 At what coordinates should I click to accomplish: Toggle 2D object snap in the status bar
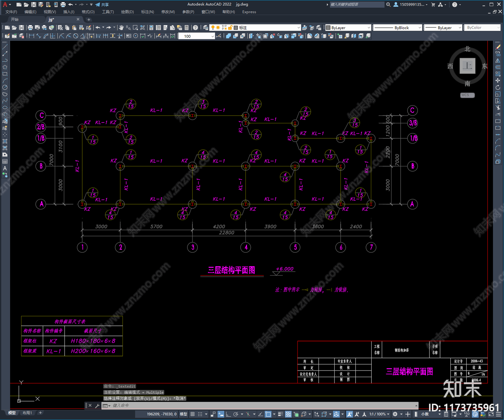tap(268, 414)
